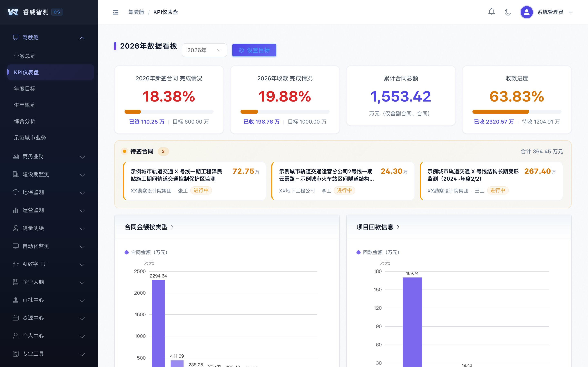588x367 pixels.
Task: Expand the 审批中心 menu
Action: [82, 301]
